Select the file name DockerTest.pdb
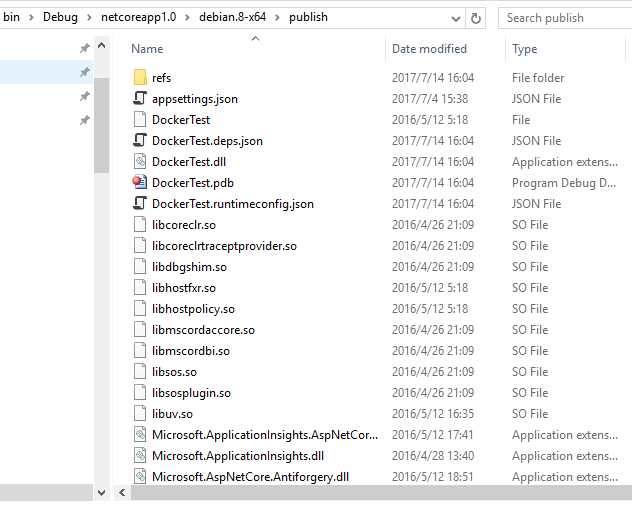The image size is (632, 513). point(193,183)
